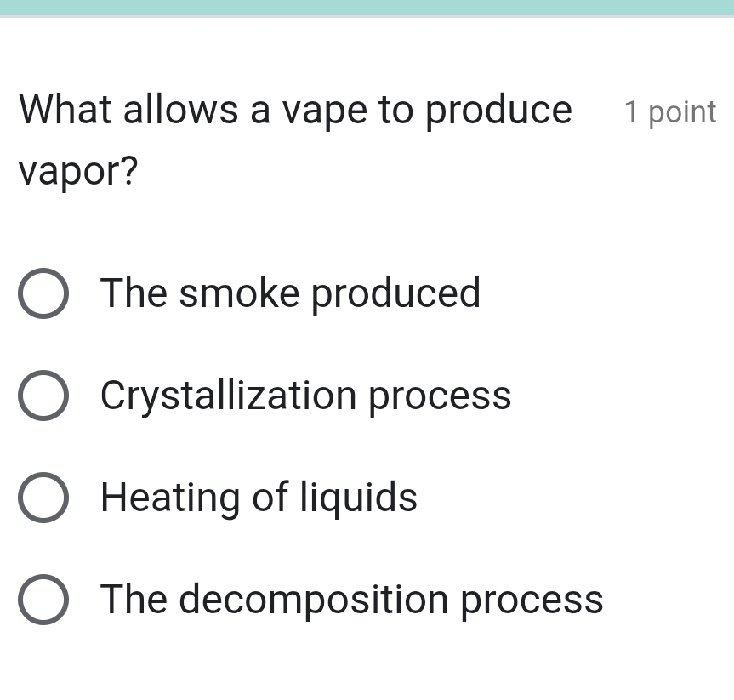Click the word "vapor?" in the question
The height and width of the screenshot is (700, 734).
pyautogui.click(x=77, y=171)
